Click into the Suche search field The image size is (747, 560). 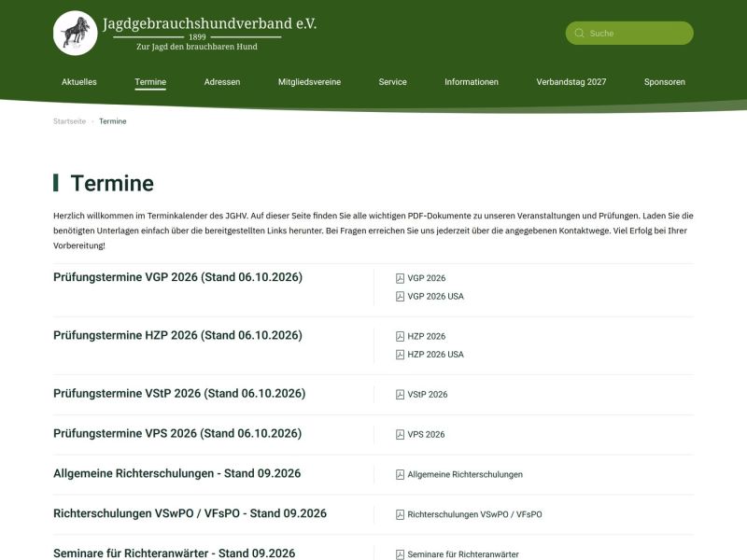[x=629, y=33]
